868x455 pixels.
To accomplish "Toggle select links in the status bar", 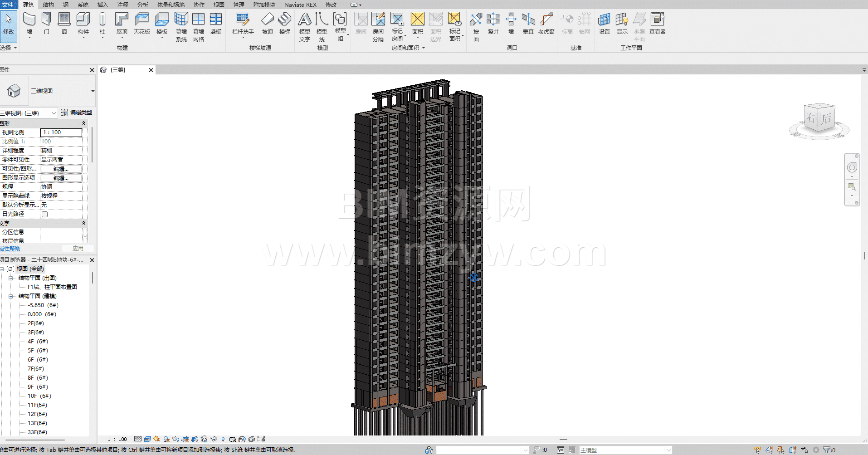I will (x=757, y=450).
